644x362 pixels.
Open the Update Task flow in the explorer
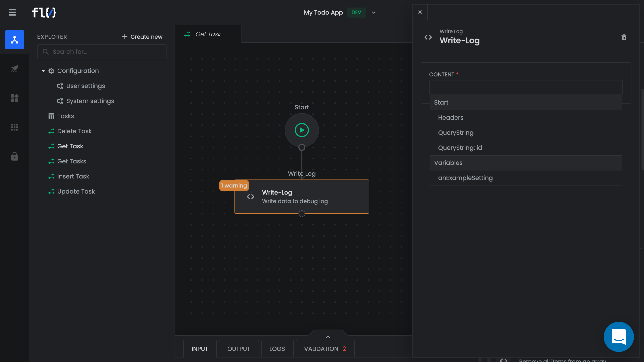[x=76, y=192]
